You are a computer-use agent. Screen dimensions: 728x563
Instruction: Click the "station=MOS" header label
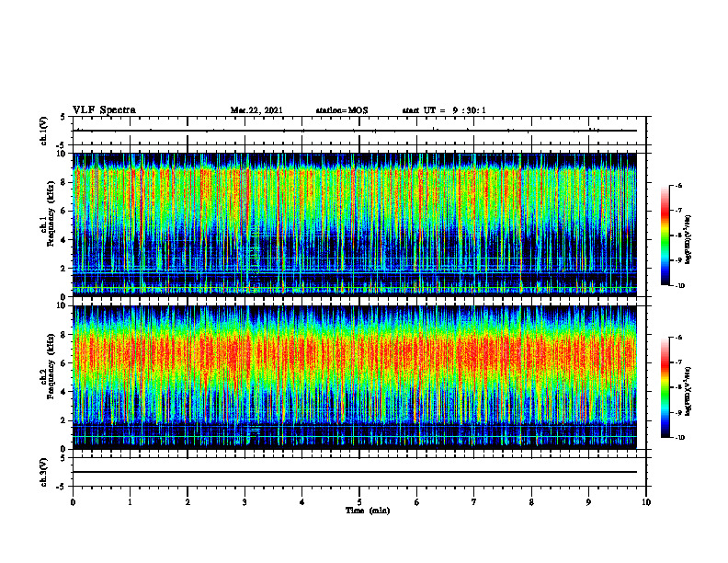point(342,110)
